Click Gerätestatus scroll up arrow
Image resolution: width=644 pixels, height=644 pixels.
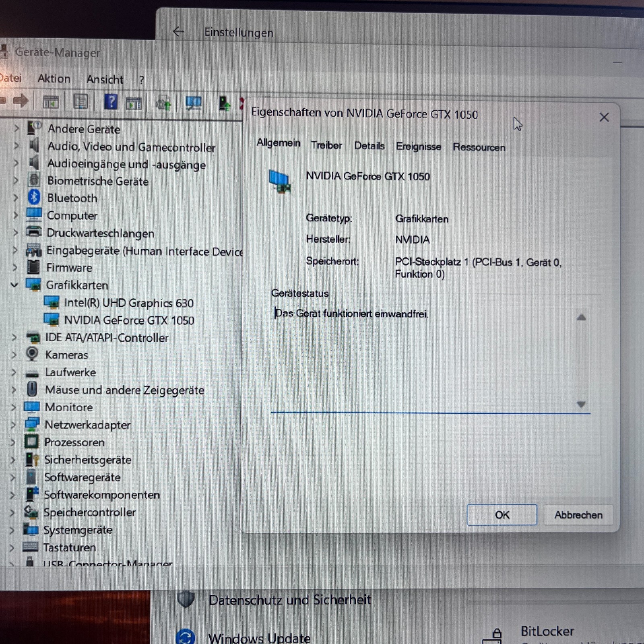pos(581,317)
